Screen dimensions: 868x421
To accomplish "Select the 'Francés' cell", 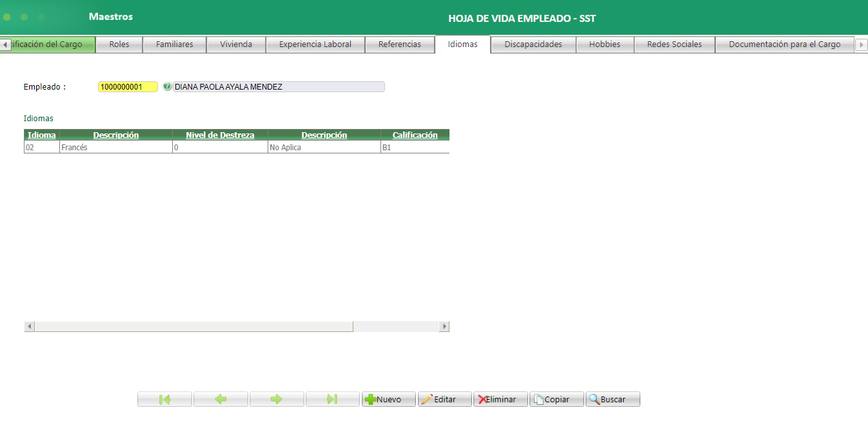I will click(x=116, y=148).
